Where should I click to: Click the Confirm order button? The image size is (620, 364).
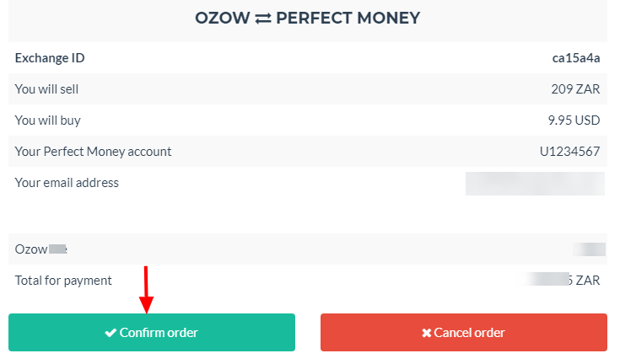click(152, 333)
